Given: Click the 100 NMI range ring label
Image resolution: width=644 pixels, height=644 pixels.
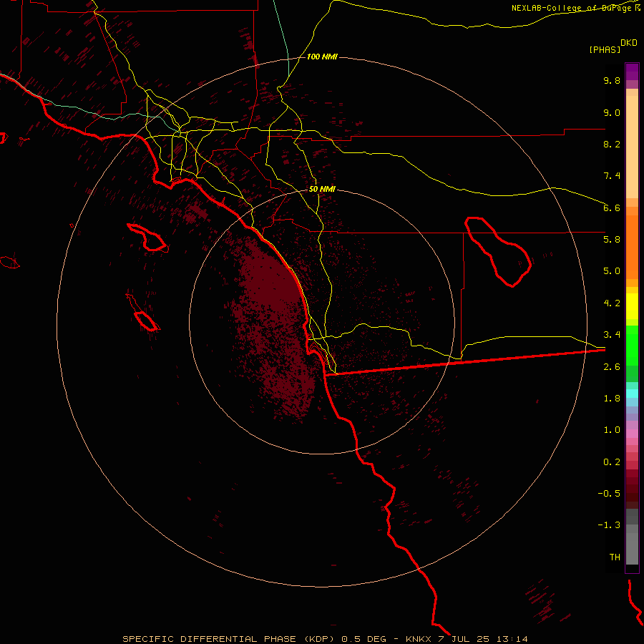Looking at the screenshot, I should click(x=322, y=57).
